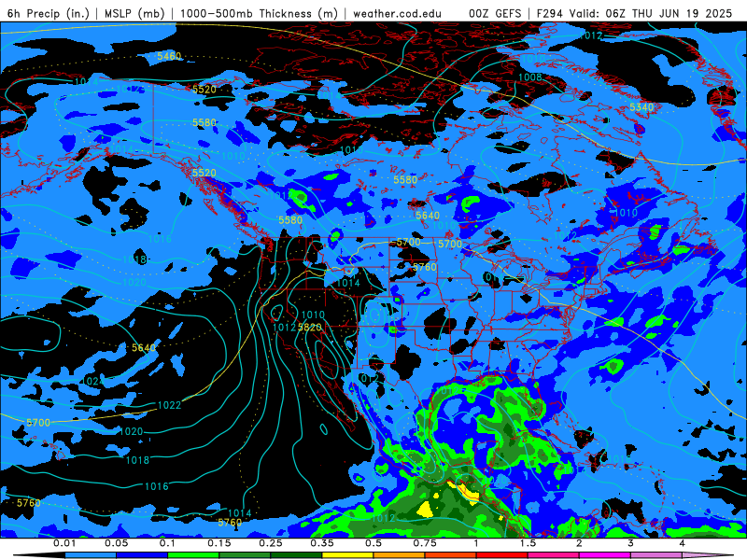Click the '5340' thickness contour label

tap(641, 107)
